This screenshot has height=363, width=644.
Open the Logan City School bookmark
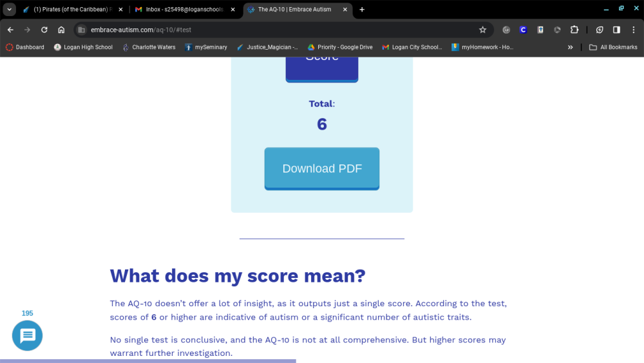[x=412, y=47]
